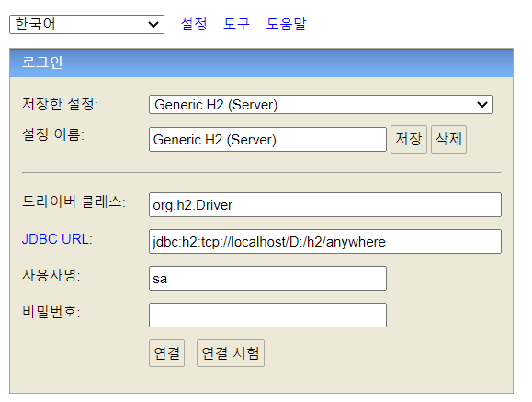532x402 pixels.
Task: Click the 연결 시험 button
Action: [x=231, y=352]
